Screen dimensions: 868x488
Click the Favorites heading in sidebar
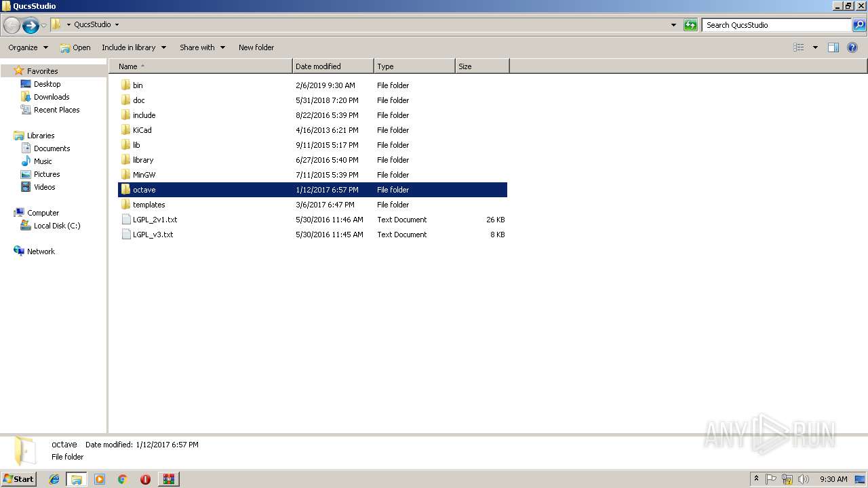coord(42,71)
